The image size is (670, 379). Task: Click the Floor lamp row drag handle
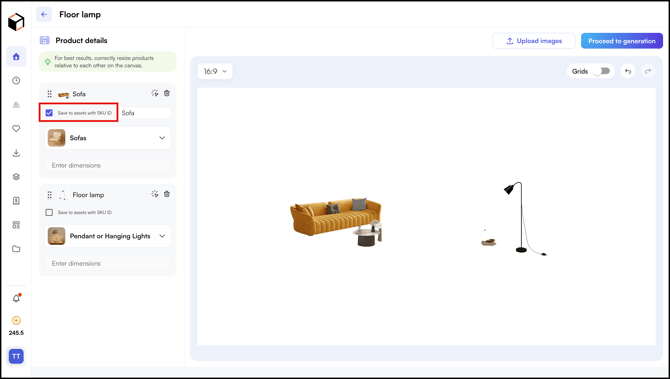point(50,195)
